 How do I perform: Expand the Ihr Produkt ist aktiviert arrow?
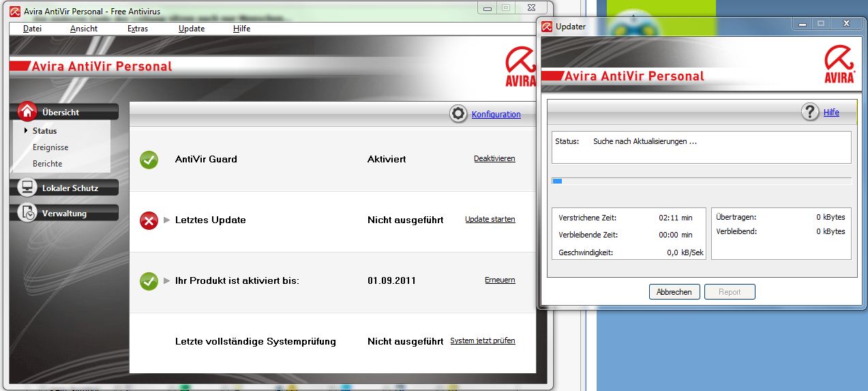click(167, 280)
